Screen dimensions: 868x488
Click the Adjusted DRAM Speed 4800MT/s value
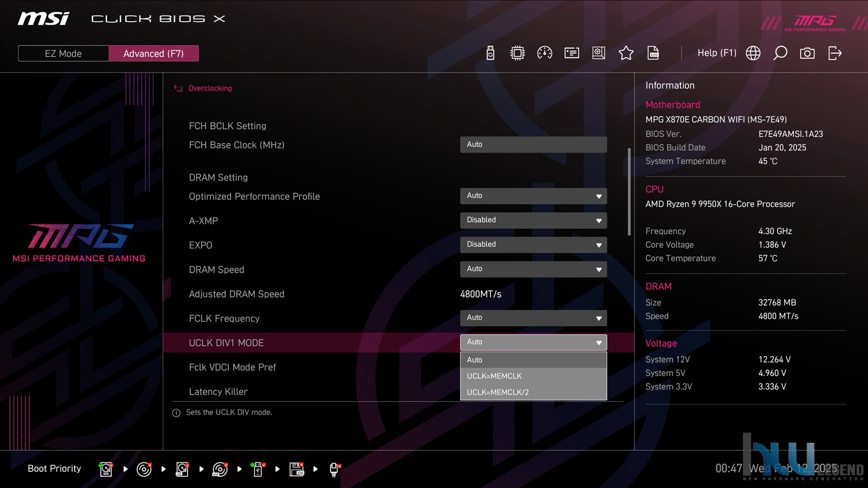(480, 294)
